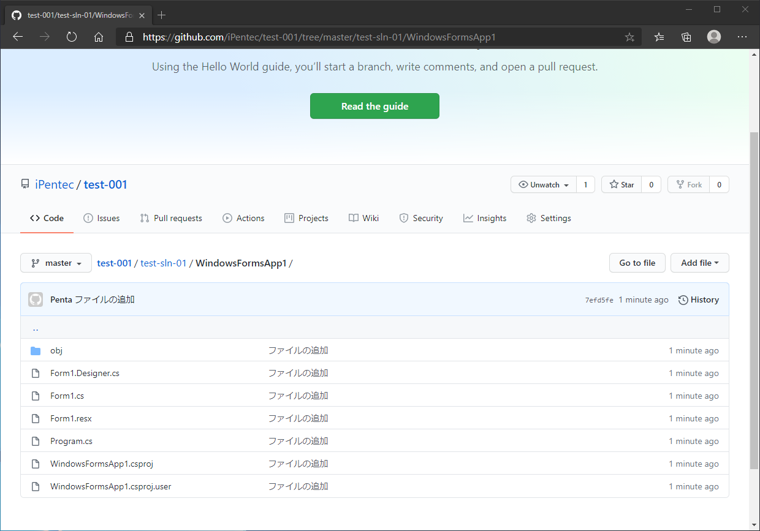The image size is (760, 531).
Task: Click the stargazers count 0
Action: (651, 185)
